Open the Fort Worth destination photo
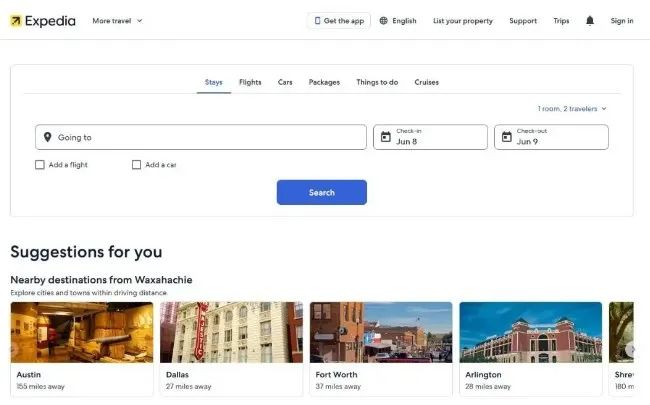This screenshot has width=650, height=405. 381,332
